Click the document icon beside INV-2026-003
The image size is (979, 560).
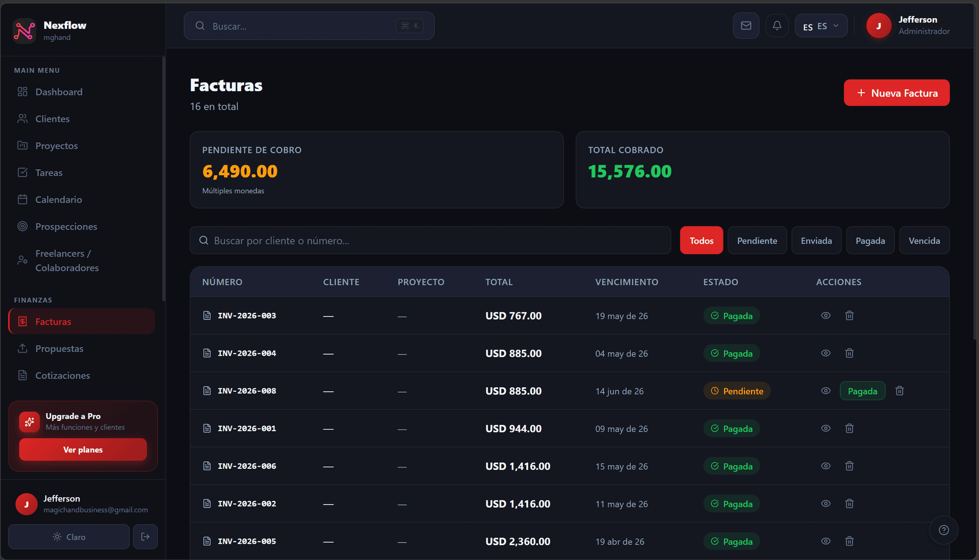[207, 315]
